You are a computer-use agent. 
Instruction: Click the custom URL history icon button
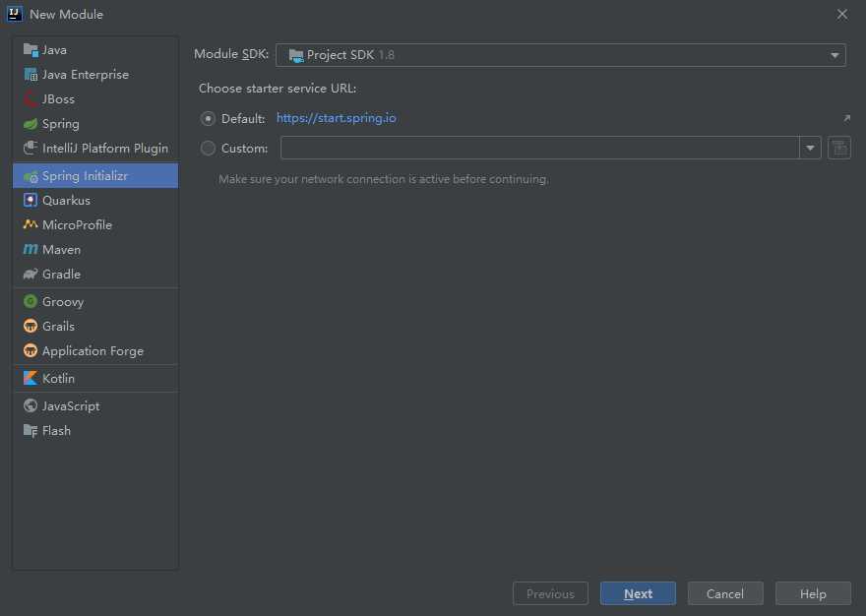click(x=838, y=148)
